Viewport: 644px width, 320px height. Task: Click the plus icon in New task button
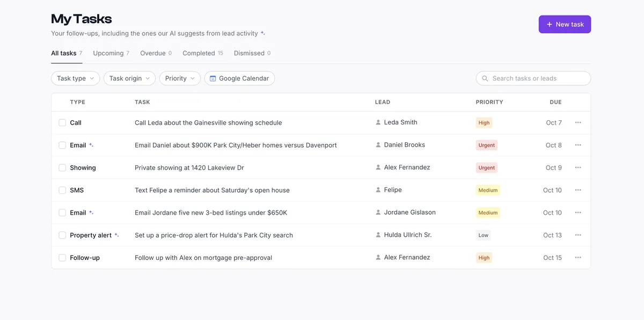tap(549, 24)
